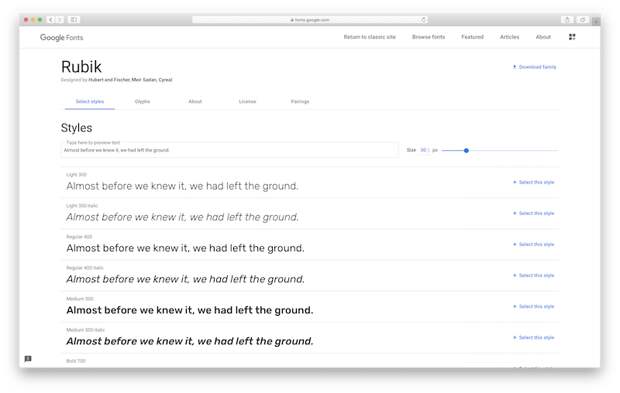Open Safari's share button
Screen dimensions: 620x393
point(567,19)
